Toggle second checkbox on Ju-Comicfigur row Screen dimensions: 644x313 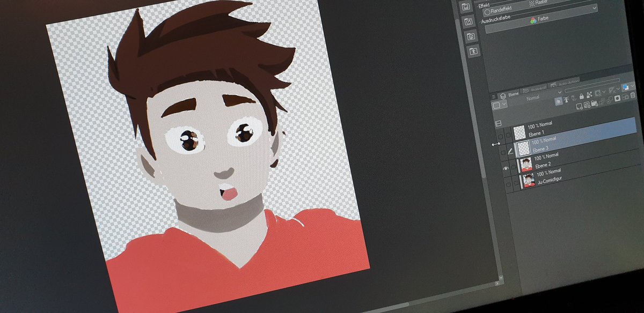[x=516, y=183]
